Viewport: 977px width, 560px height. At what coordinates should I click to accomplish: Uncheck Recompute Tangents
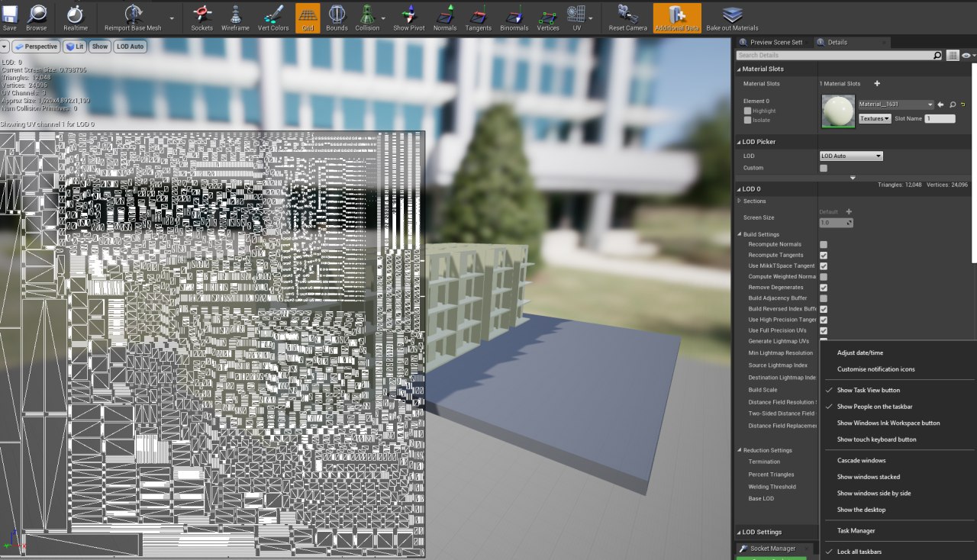click(x=824, y=255)
